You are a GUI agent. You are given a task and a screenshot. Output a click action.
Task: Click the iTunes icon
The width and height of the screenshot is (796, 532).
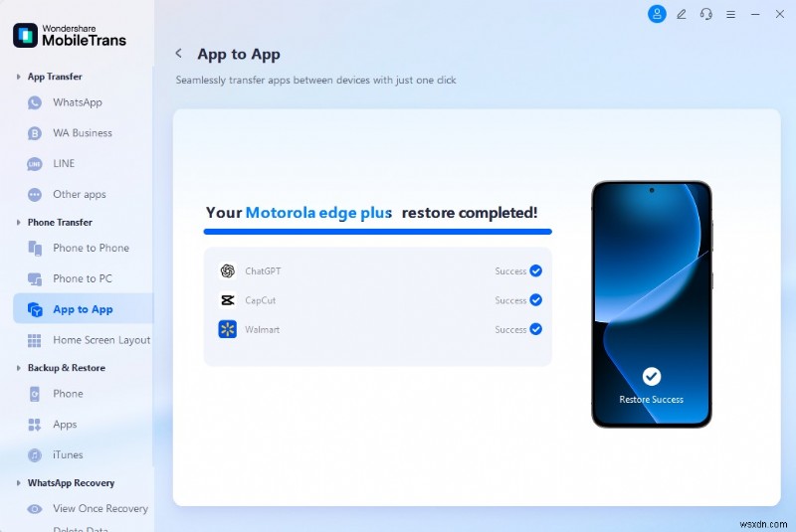coord(35,455)
